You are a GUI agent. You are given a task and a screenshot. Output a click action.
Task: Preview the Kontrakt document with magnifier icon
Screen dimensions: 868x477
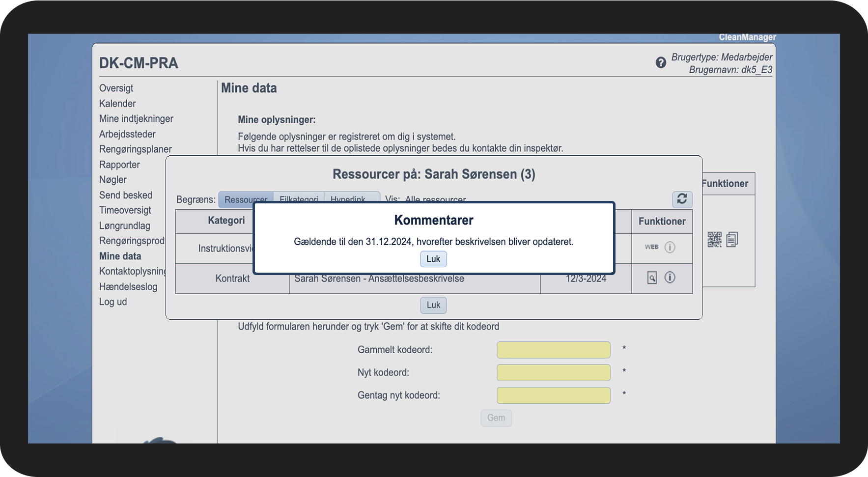click(652, 278)
